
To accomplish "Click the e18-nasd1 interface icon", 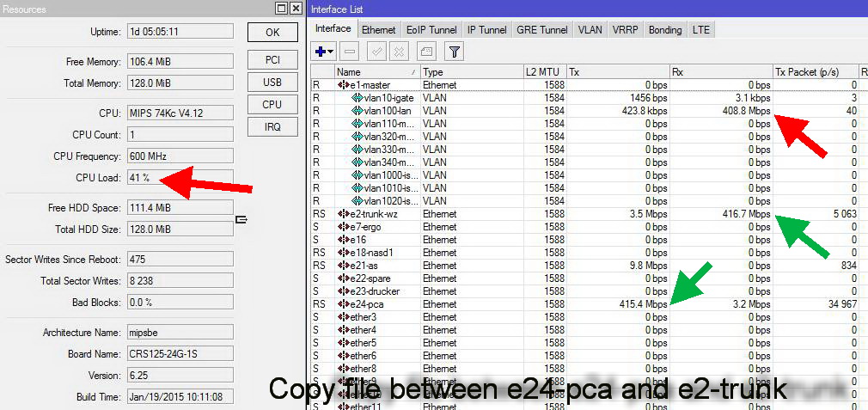I will coord(343,253).
